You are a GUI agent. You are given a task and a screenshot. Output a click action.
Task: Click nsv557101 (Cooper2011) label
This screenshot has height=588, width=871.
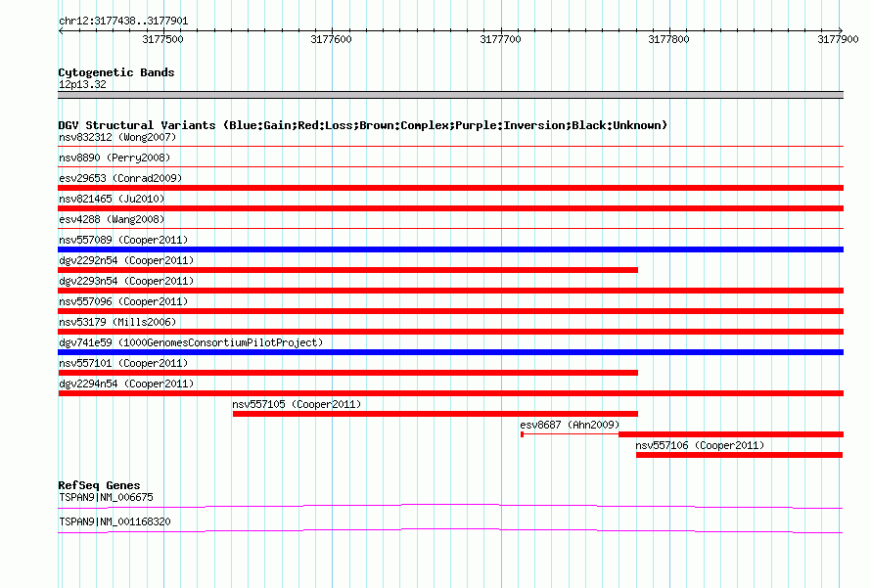click(123, 363)
